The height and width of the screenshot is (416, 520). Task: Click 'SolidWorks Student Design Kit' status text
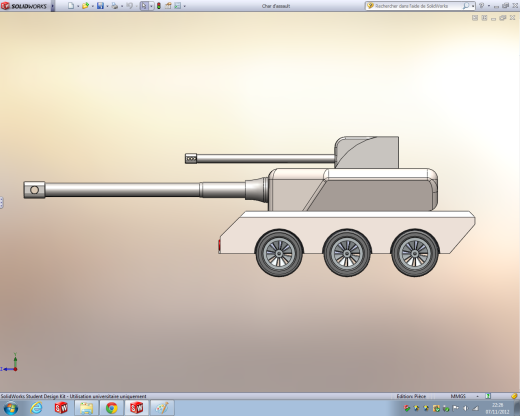[34, 396]
